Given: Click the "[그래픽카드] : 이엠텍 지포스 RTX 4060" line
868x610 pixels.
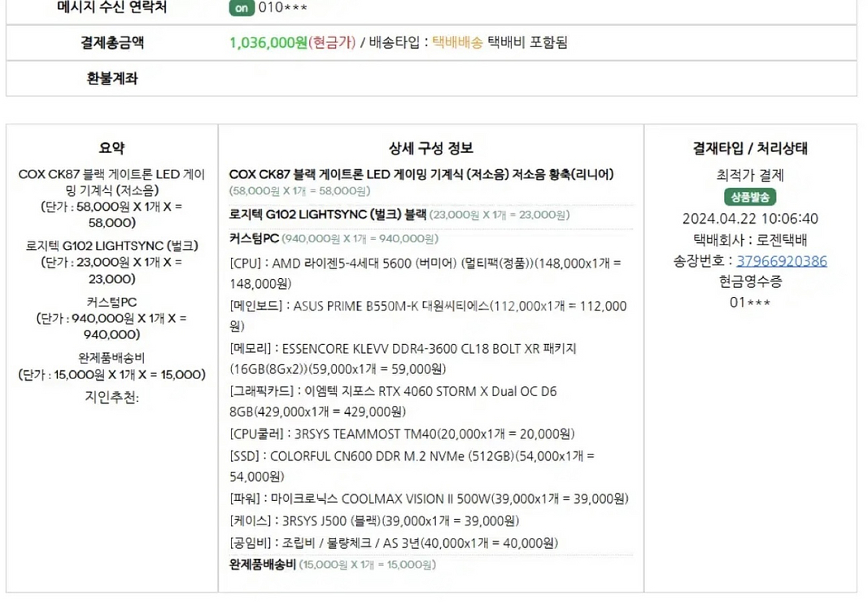Looking at the screenshot, I should pos(393,401).
